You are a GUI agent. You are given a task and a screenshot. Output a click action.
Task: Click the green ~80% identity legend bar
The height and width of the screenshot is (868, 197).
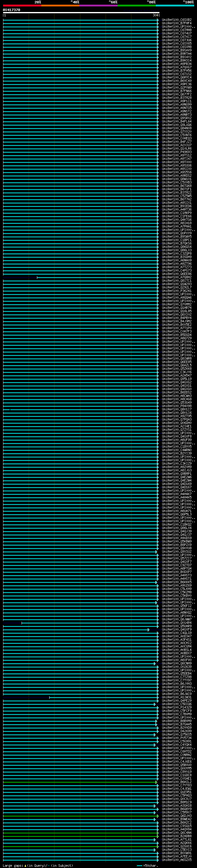click(x=137, y=6)
